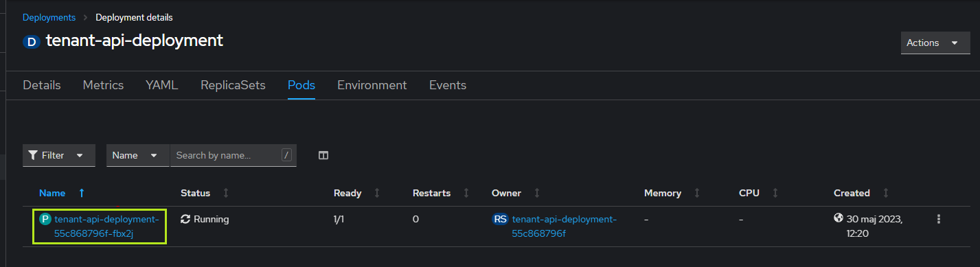Sort by CPU column arrows
This screenshot has height=267, width=980.
pyautogui.click(x=775, y=193)
